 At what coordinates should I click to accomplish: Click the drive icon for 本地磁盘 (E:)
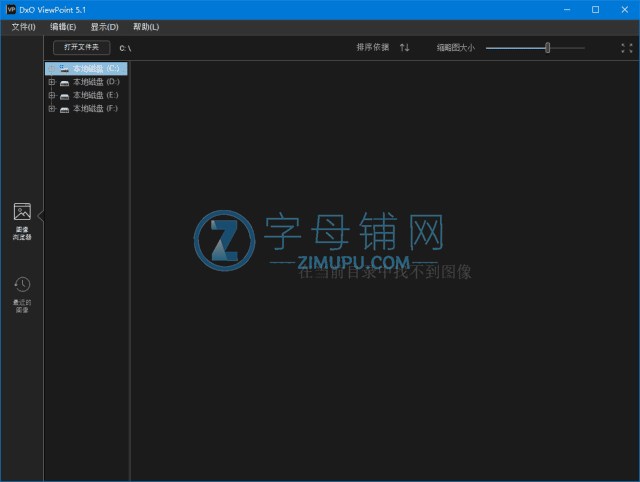tap(64, 96)
